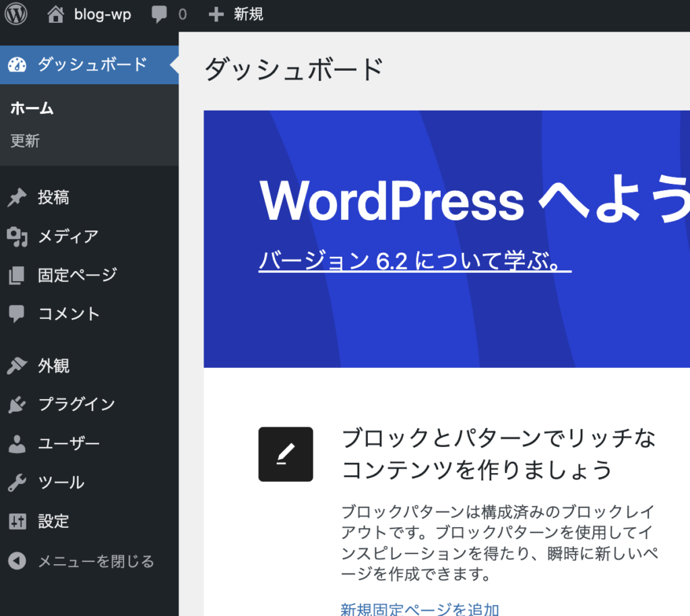Click the home icon beside blog-wp
Image resolution: width=690 pixels, height=616 pixels.
[x=55, y=15]
